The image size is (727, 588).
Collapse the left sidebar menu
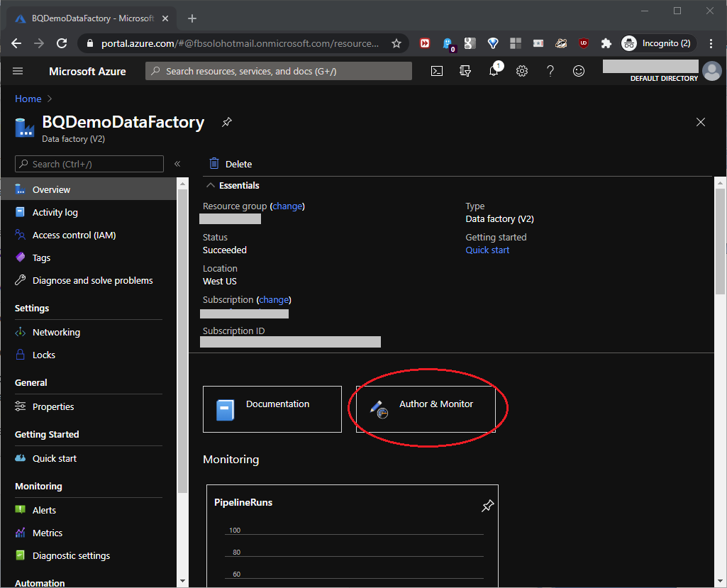click(177, 164)
